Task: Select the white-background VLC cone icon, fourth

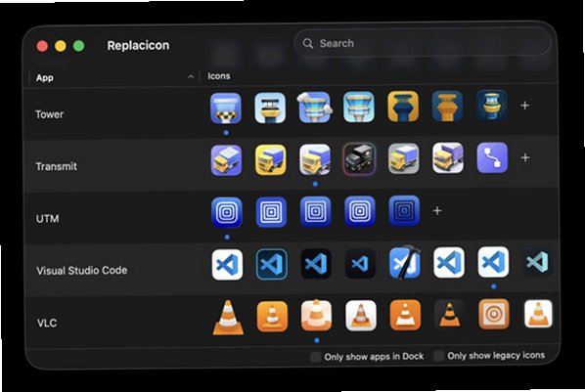Action: coord(361,316)
